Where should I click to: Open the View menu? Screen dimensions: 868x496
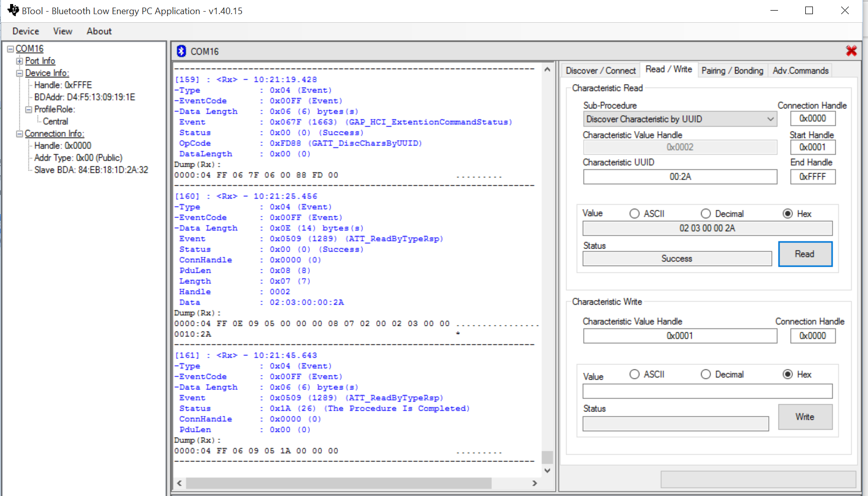(63, 31)
